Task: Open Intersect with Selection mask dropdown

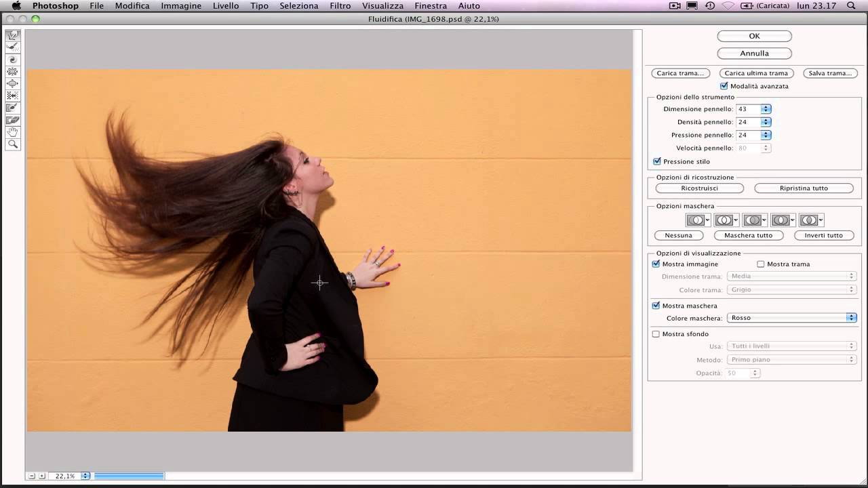Action: pyautogui.click(x=783, y=220)
